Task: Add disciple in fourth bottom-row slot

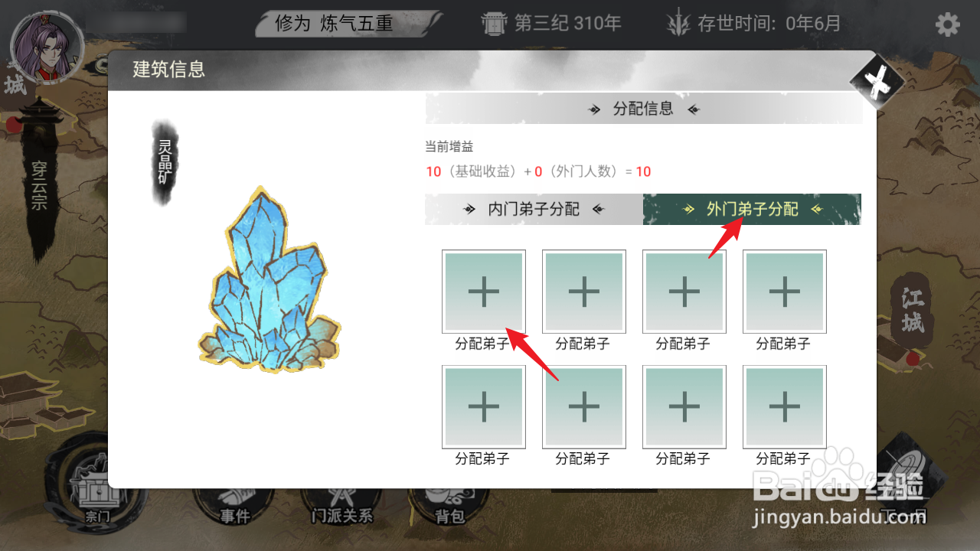Action: click(785, 407)
